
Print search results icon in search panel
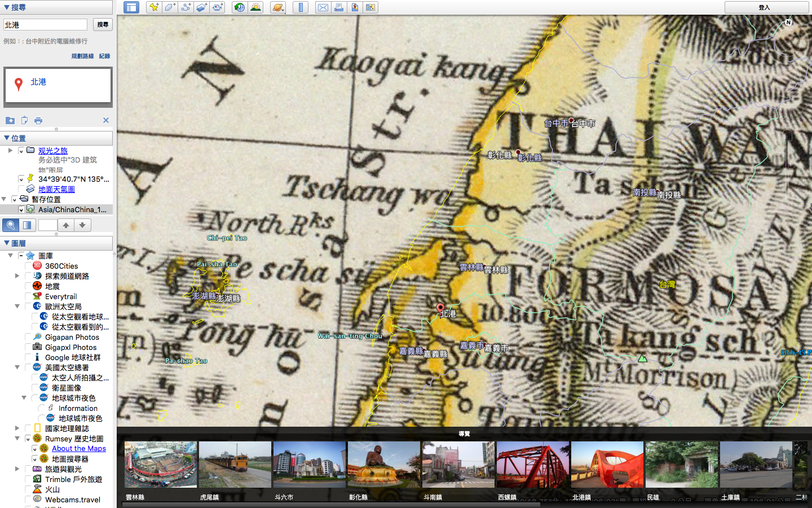pyautogui.click(x=38, y=120)
